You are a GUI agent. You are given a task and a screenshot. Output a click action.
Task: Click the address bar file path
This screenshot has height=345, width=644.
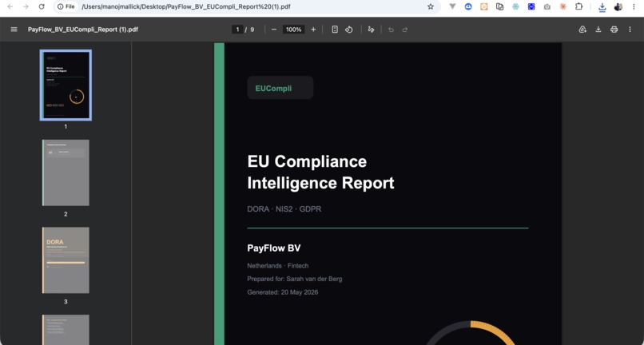tap(186, 6)
